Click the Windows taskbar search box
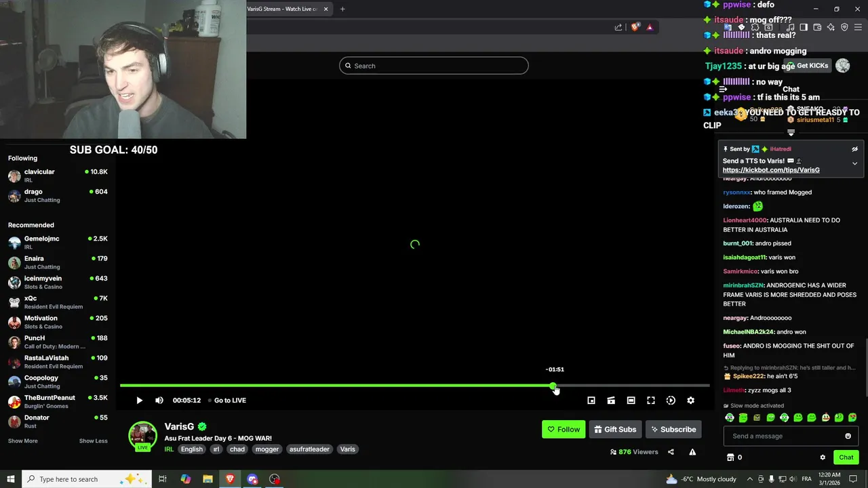This screenshot has width=868, height=488. coord(86,479)
